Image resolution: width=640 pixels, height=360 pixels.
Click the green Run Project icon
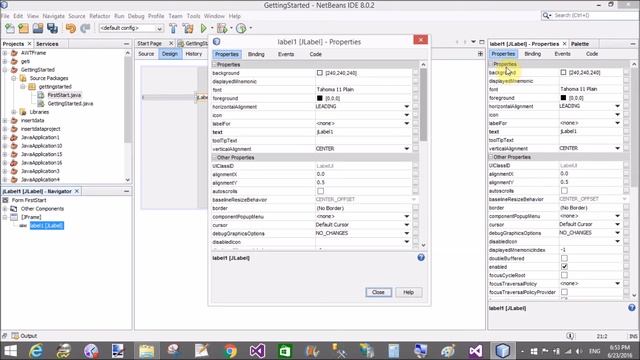tap(203, 28)
